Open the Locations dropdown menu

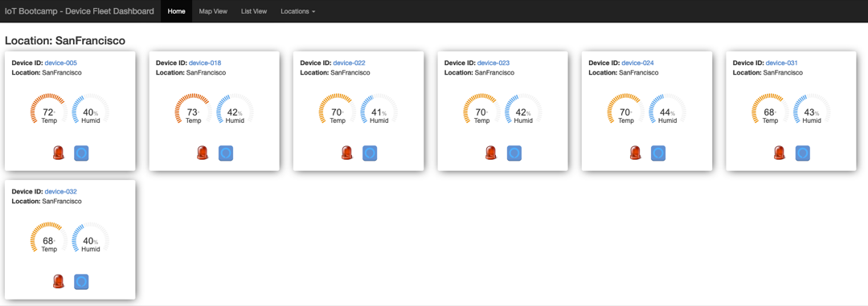[x=298, y=11]
